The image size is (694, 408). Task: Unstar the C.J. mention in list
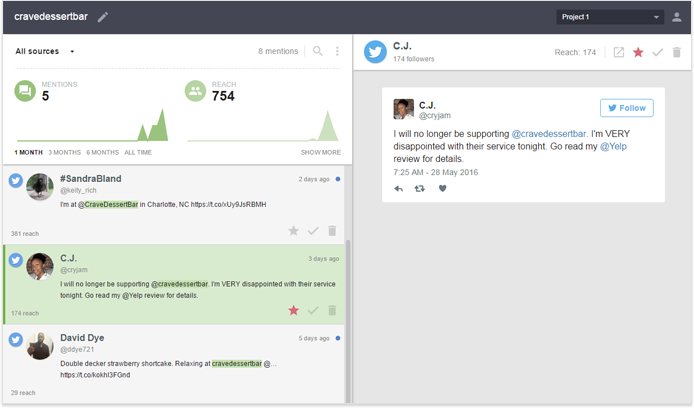coord(293,310)
